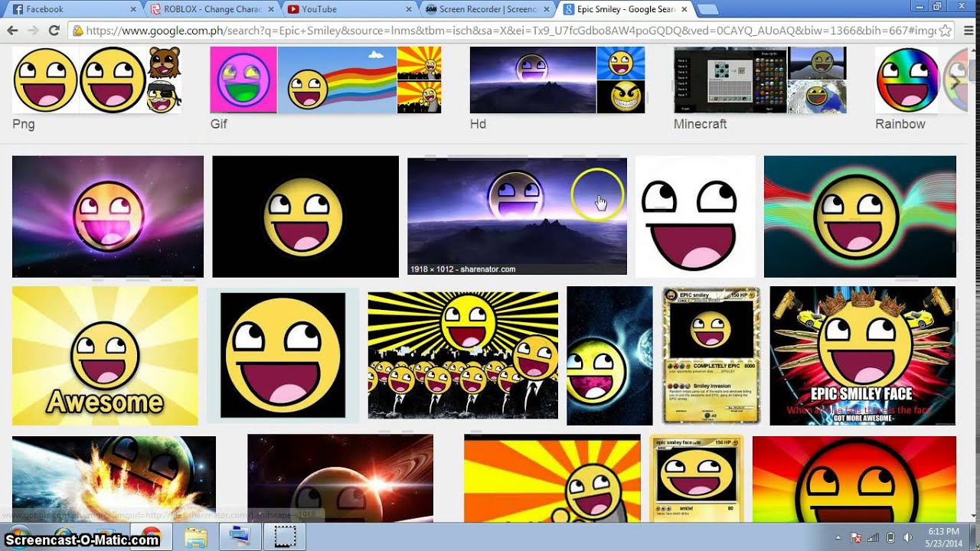
Task: Click the URL address bar
Action: point(510,31)
